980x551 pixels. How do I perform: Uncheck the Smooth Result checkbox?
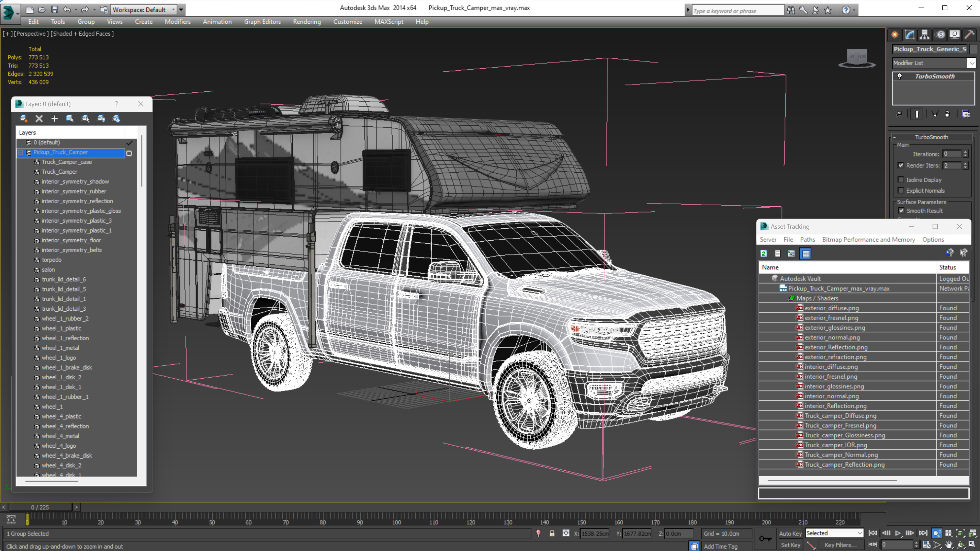[x=901, y=211]
